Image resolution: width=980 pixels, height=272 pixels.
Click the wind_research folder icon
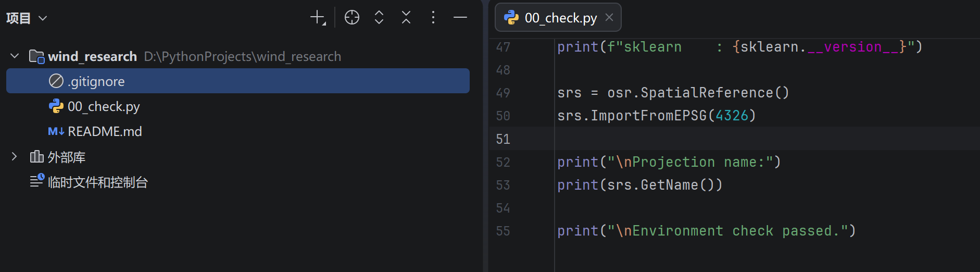point(36,56)
